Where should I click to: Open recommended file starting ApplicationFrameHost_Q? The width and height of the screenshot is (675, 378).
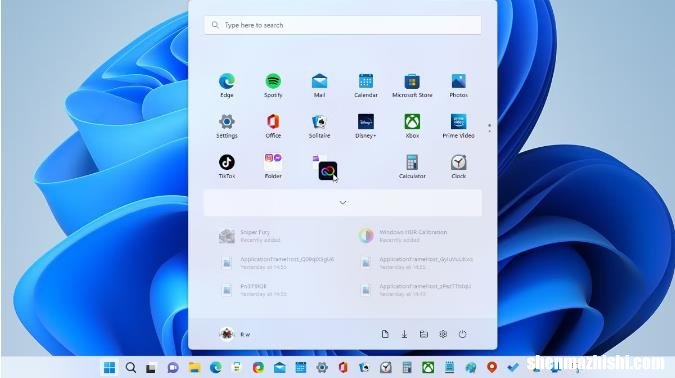click(x=278, y=263)
